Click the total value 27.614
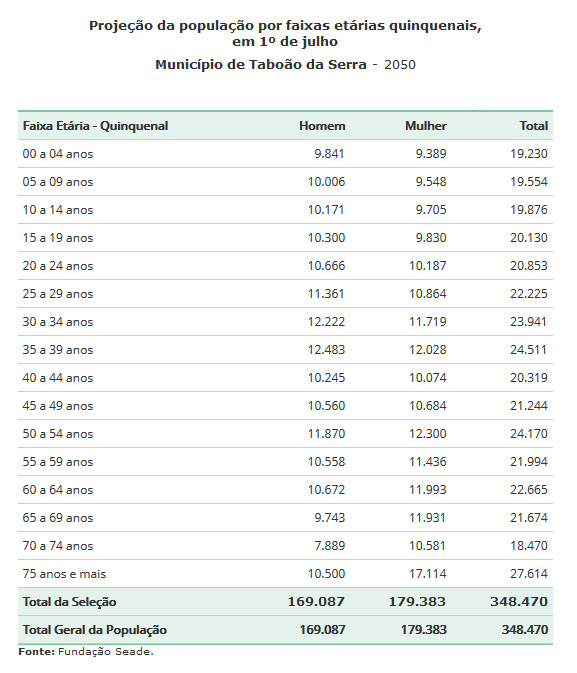 point(529,574)
